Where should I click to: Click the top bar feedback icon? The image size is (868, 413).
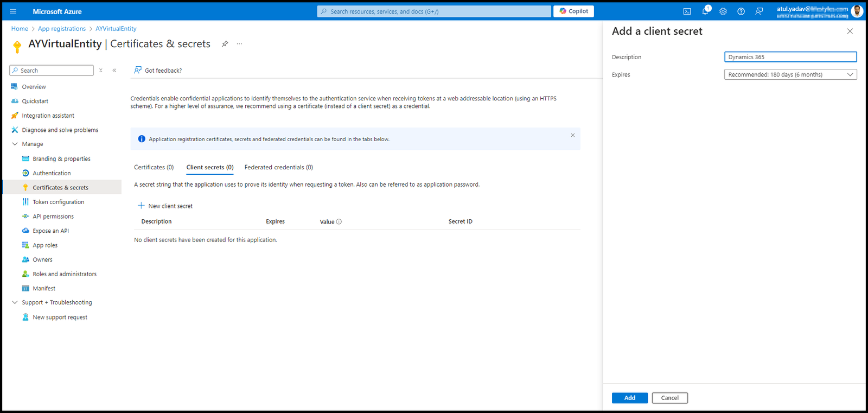(x=759, y=11)
